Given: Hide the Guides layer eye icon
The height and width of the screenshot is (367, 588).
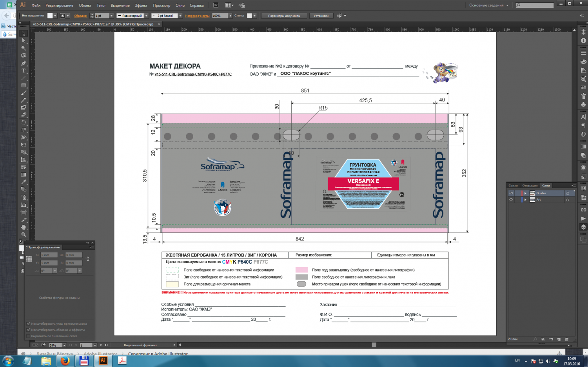Looking at the screenshot, I should [x=511, y=193].
